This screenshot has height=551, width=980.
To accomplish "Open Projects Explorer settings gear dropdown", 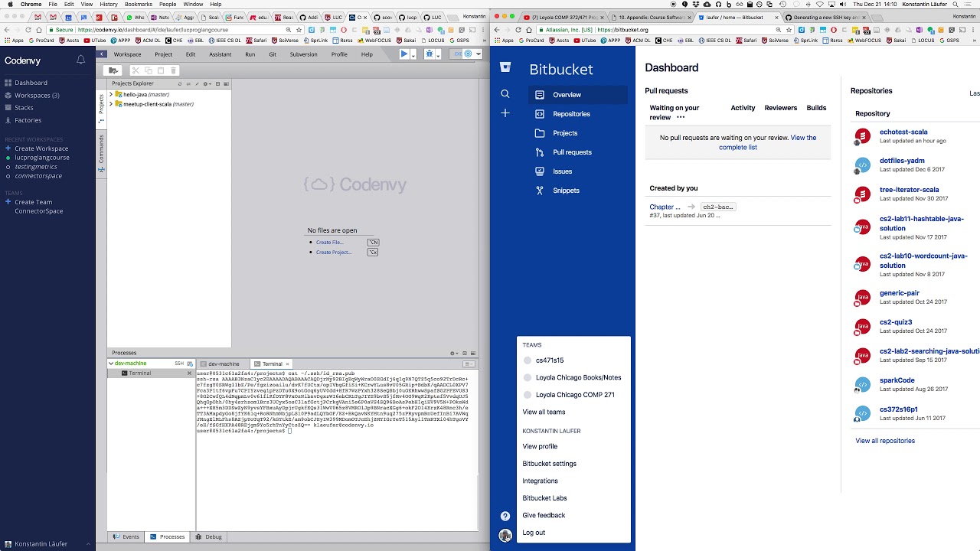I will (207, 83).
